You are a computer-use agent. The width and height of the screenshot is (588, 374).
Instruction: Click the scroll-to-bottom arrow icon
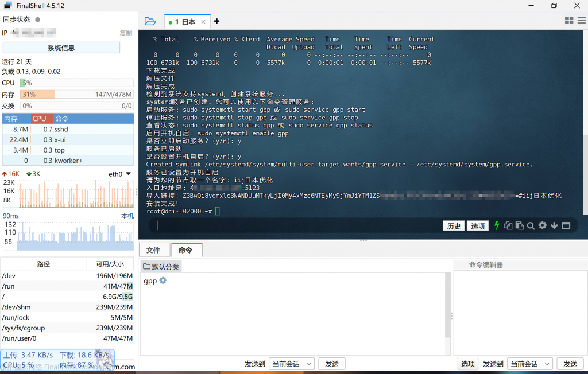point(554,225)
